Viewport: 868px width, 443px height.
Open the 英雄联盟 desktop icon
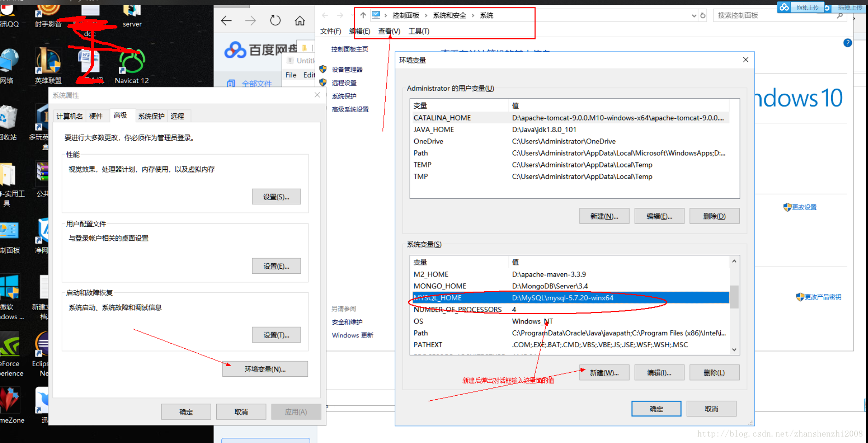point(48,66)
